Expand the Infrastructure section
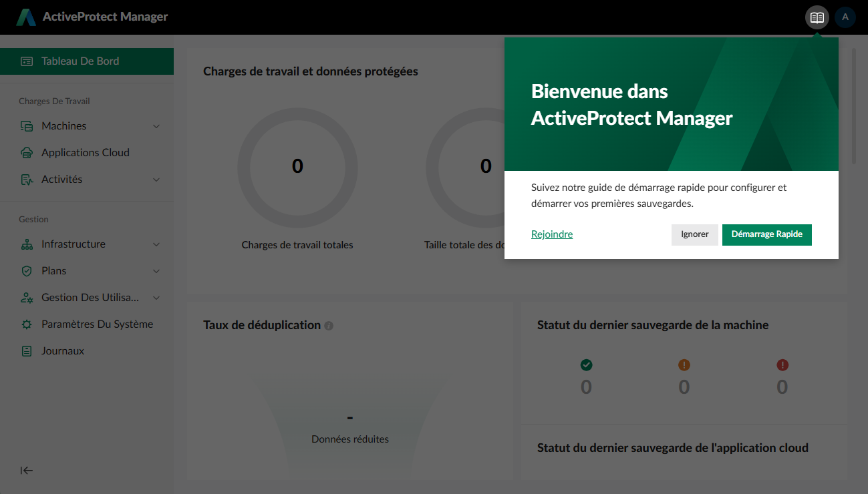 coord(156,244)
